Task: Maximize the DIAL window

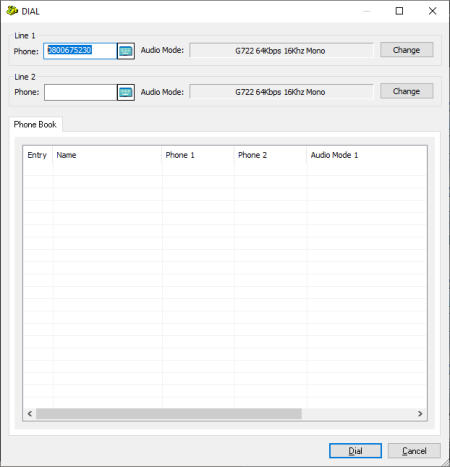Action: (x=399, y=11)
